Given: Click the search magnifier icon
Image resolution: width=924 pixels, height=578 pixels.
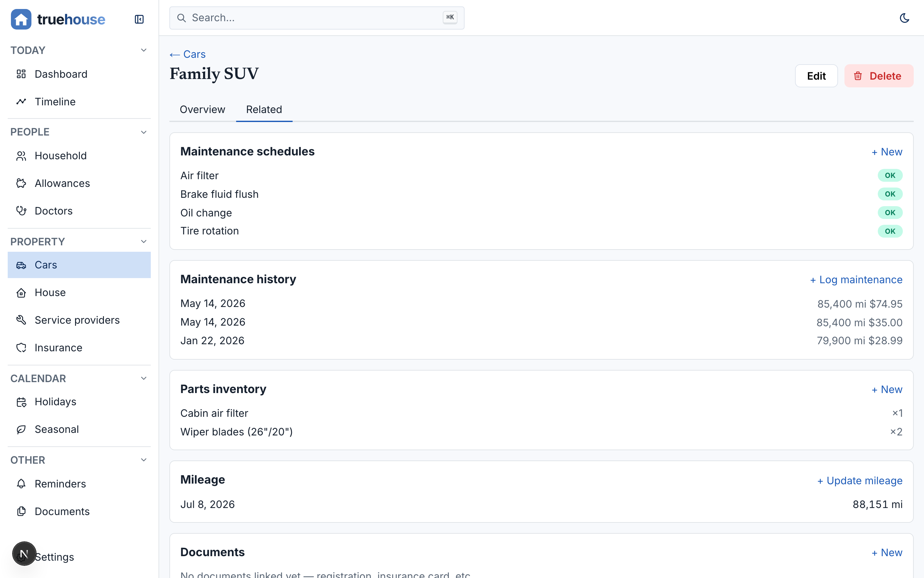Looking at the screenshot, I should pyautogui.click(x=182, y=18).
